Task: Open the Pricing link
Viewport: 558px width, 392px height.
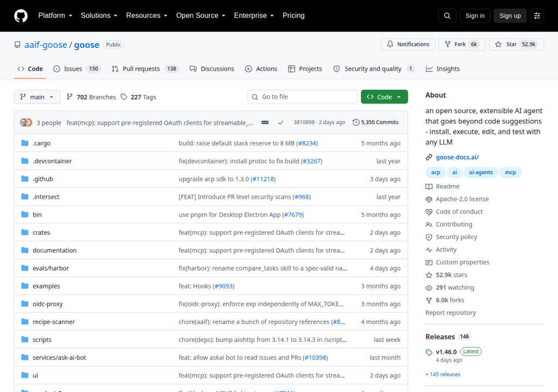Action: click(x=293, y=16)
